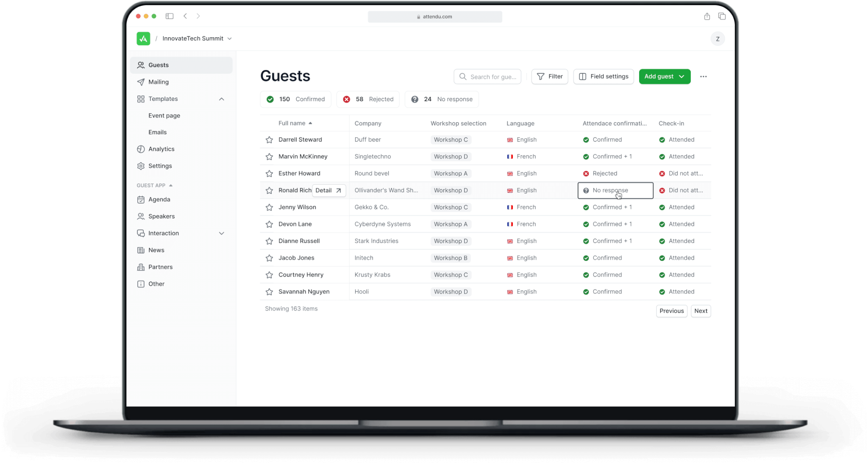Click the browser share icon
The image size is (868, 463).
[707, 16]
